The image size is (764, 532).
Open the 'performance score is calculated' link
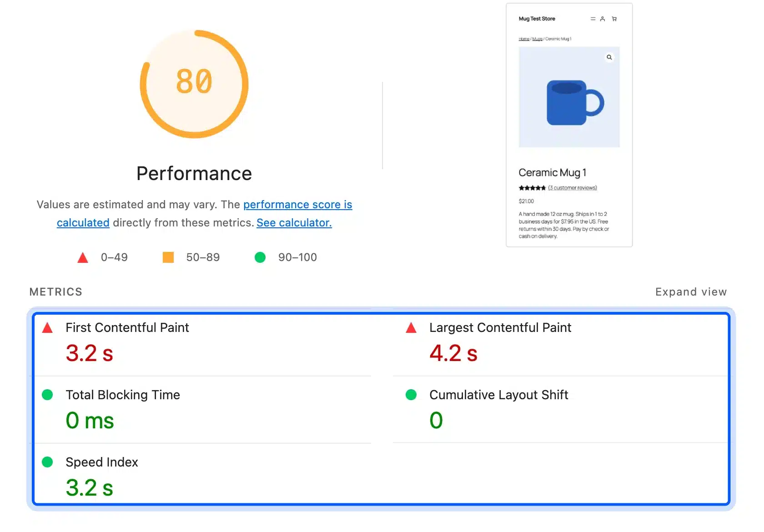(x=297, y=205)
